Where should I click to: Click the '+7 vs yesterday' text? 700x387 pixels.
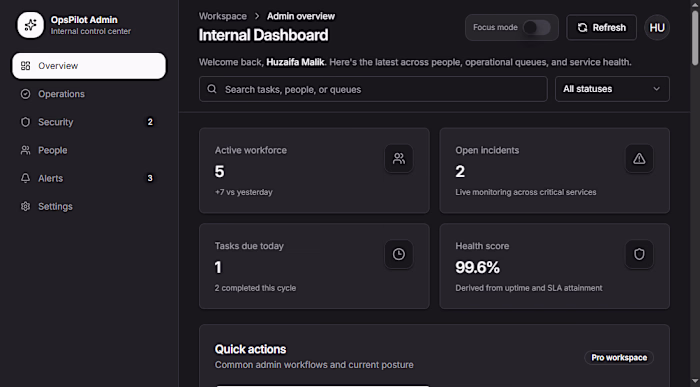click(x=244, y=192)
